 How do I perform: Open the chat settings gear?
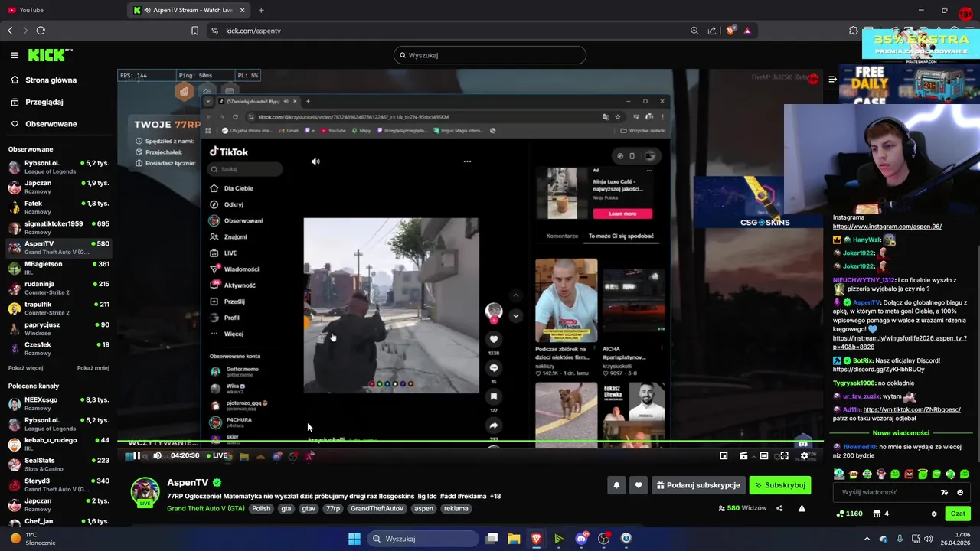(x=933, y=514)
